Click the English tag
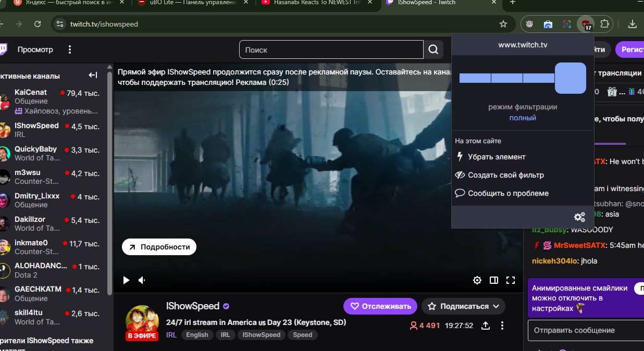644x351 pixels. [197, 335]
